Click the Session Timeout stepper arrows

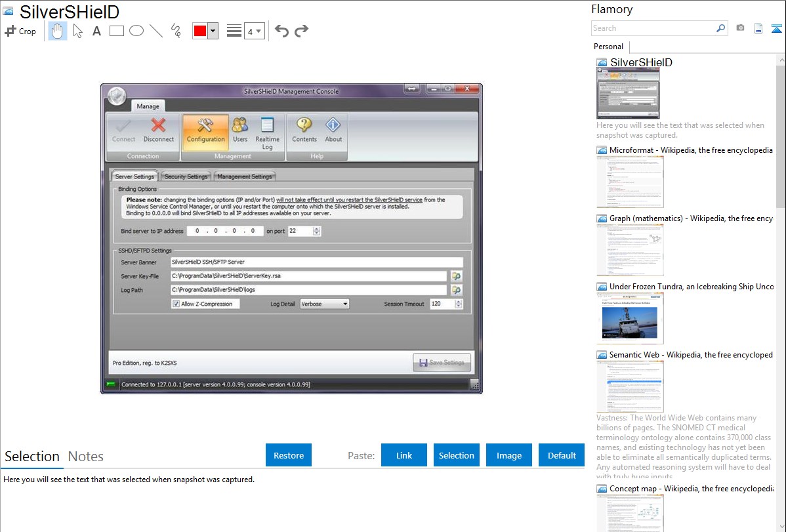click(x=458, y=304)
